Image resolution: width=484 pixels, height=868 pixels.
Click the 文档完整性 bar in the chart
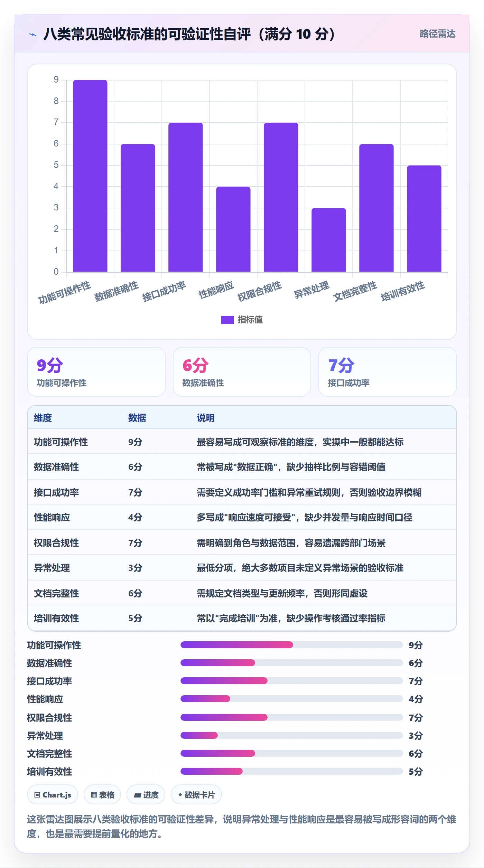coord(376,208)
